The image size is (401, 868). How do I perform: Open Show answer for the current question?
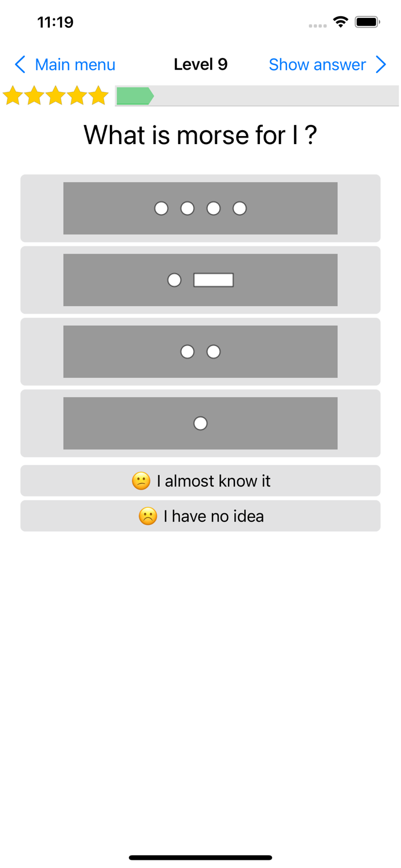tap(317, 65)
